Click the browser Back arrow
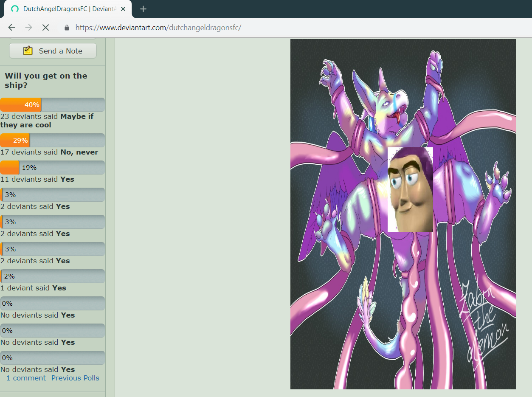Image resolution: width=532 pixels, height=397 pixels. click(x=11, y=28)
